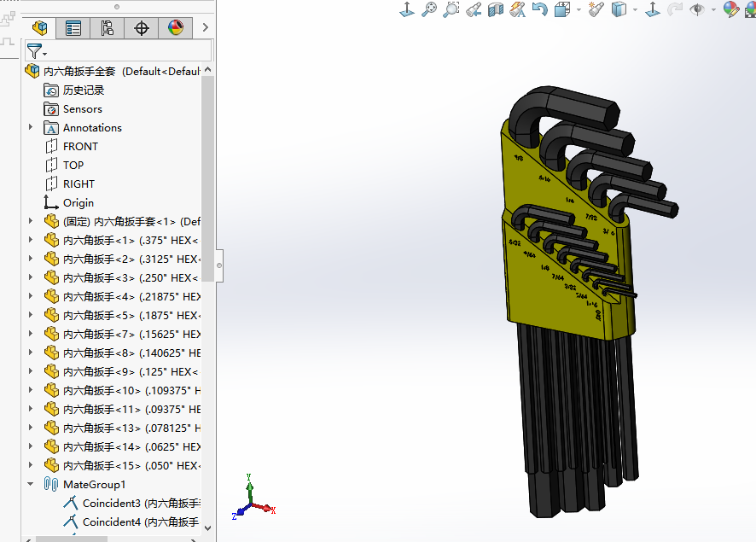Select the RIGHT plane
This screenshot has width=756, height=542.
79,184
